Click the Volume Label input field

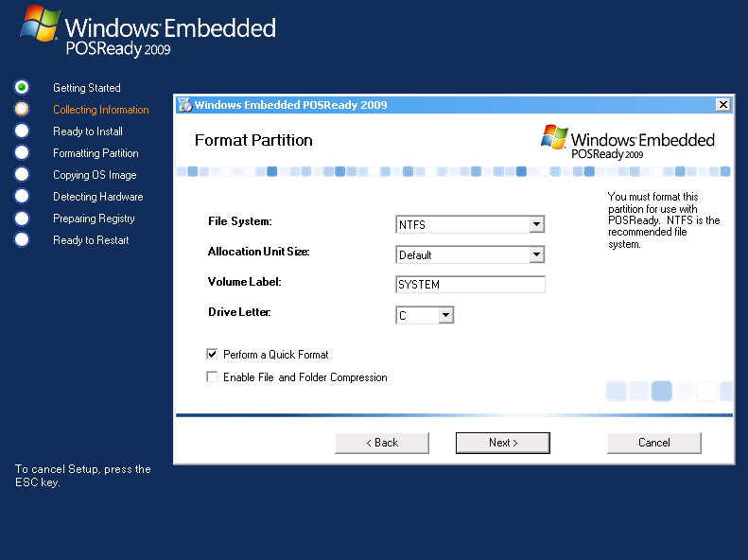(470, 285)
